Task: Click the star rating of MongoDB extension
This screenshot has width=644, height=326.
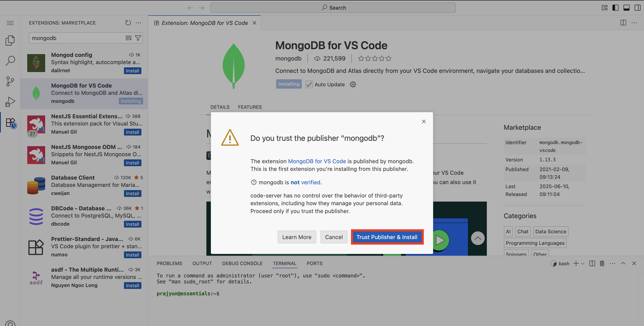Action: (x=375, y=59)
